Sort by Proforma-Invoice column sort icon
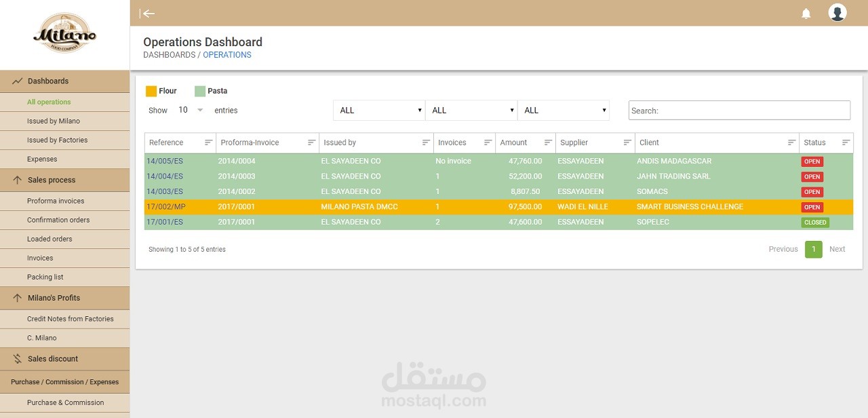This screenshot has height=418, width=868. point(312,142)
